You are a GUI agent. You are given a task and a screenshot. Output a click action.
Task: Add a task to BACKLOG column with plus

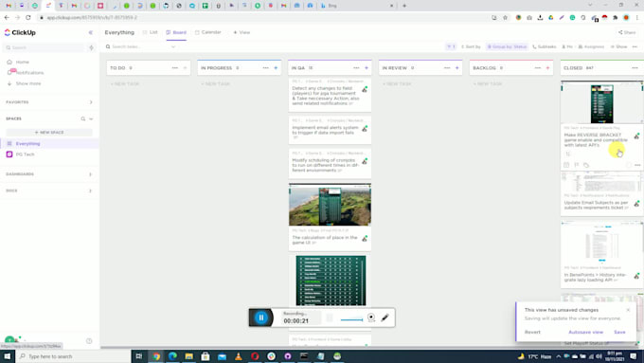tap(548, 68)
